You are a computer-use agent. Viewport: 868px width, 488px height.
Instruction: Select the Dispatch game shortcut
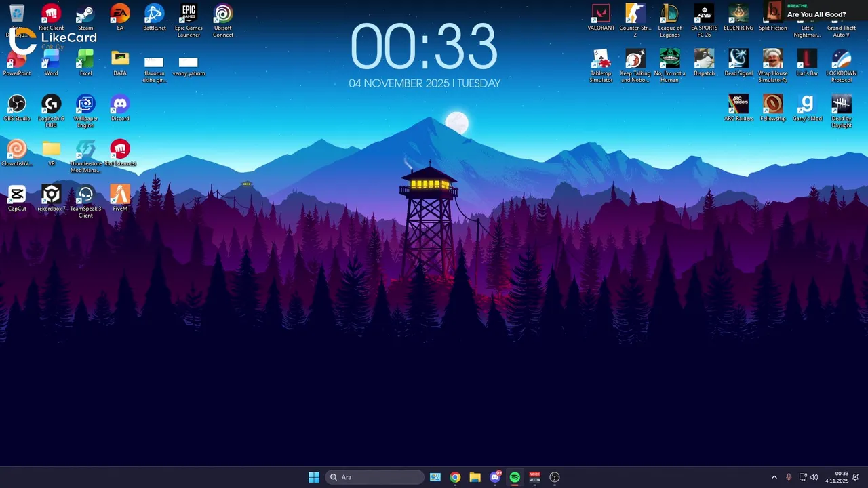click(704, 63)
